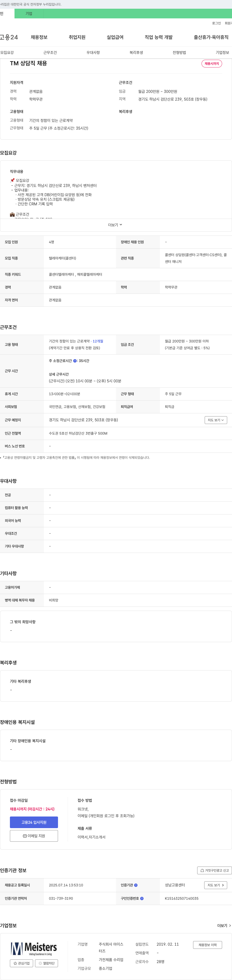The width and height of the screenshot is (232, 980).
Task: Jump to 모집요강 section tab
Action: (7, 52)
